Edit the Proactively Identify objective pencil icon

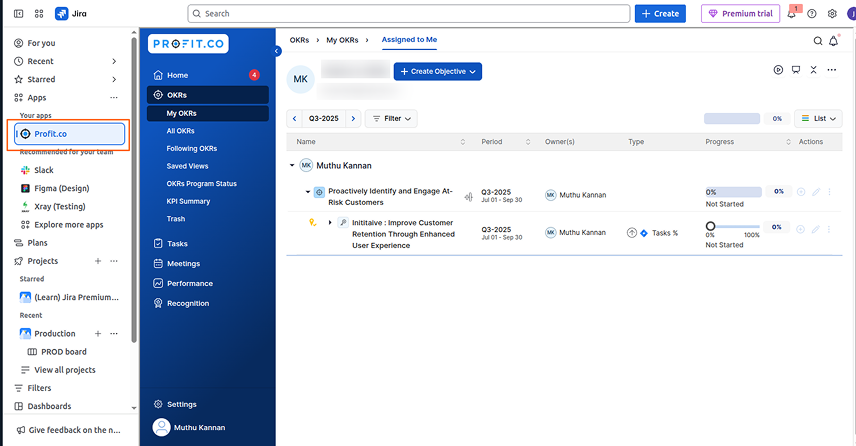(816, 192)
